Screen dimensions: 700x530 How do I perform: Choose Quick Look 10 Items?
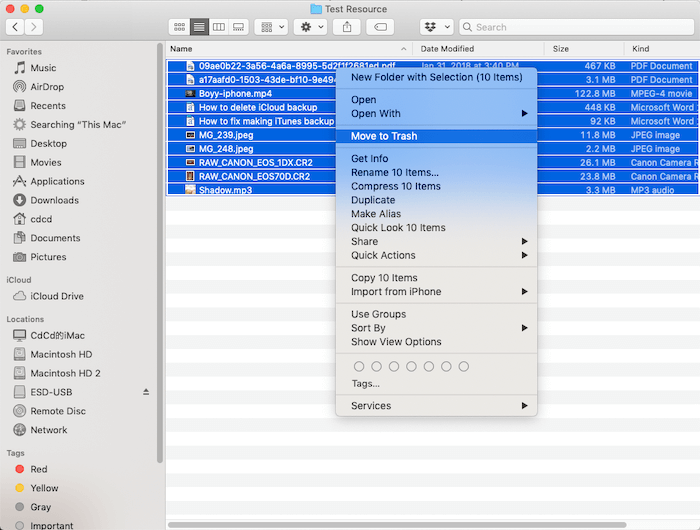(436, 228)
